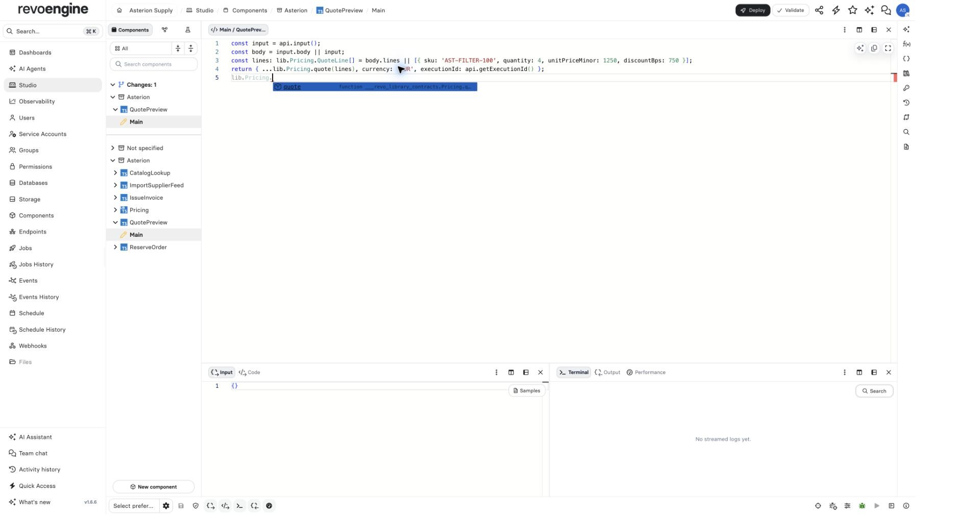Expand editor to fullscreen
Image resolution: width=980 pixels, height=516 pixels.
(888, 48)
